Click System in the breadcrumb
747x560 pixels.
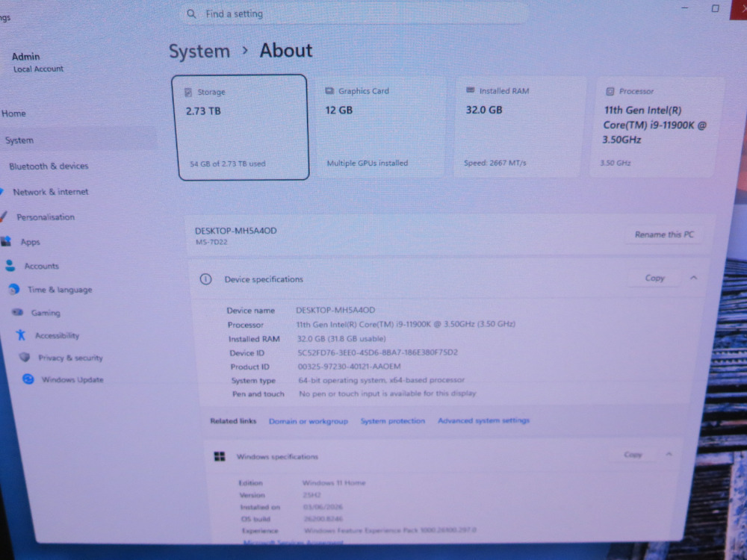(199, 51)
